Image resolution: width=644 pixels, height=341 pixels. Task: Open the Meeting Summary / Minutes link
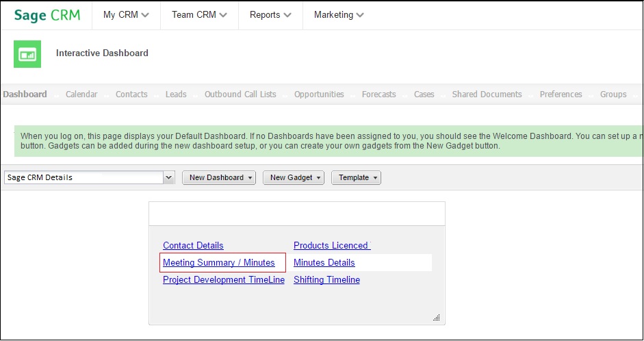219,263
